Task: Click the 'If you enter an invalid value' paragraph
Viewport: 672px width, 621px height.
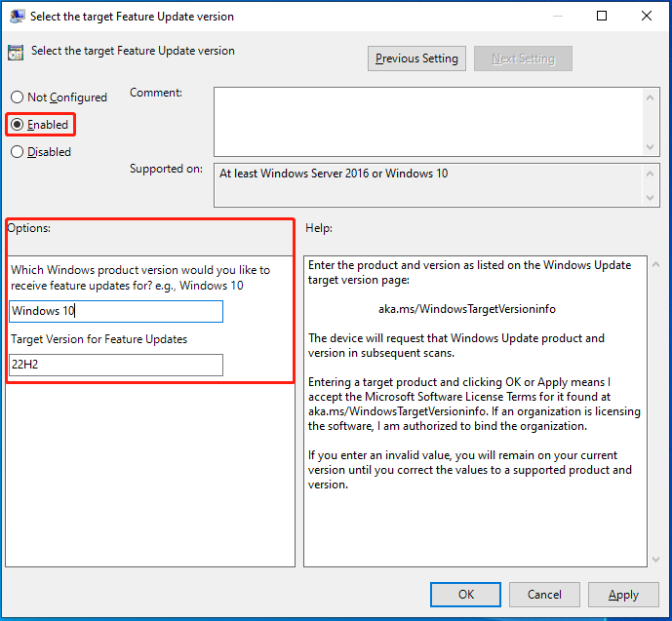Action: click(x=470, y=470)
